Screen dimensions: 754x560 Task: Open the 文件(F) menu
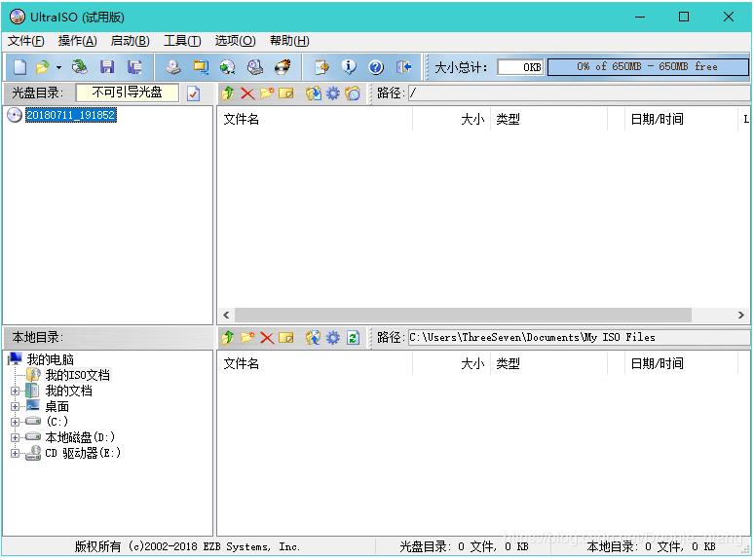tap(26, 41)
